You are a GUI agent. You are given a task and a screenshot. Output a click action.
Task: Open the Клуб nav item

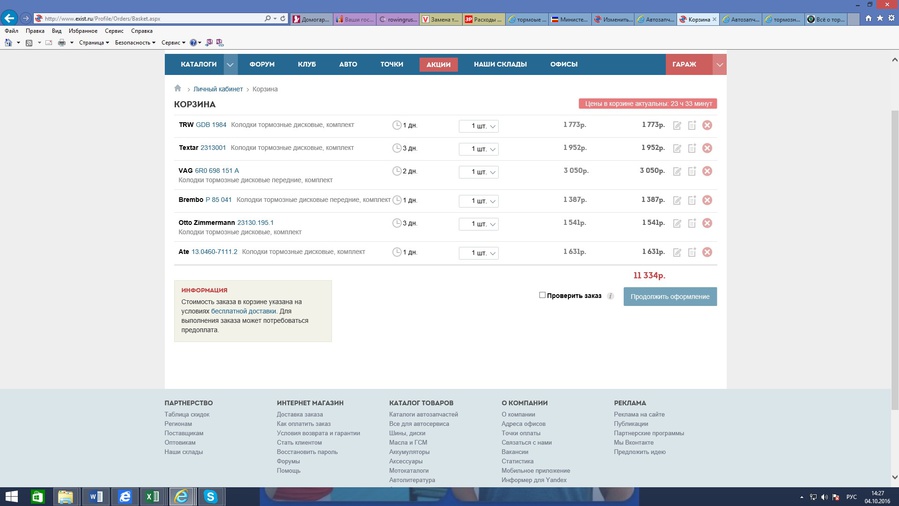(x=307, y=64)
